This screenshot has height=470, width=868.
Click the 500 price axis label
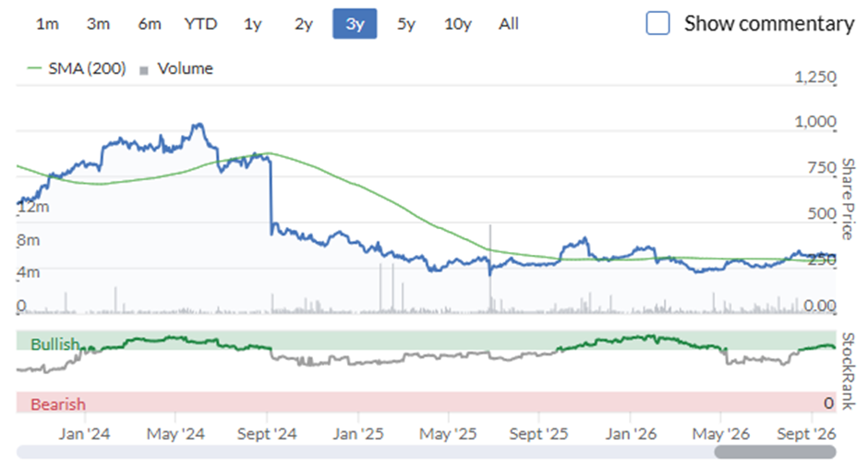coord(822,213)
